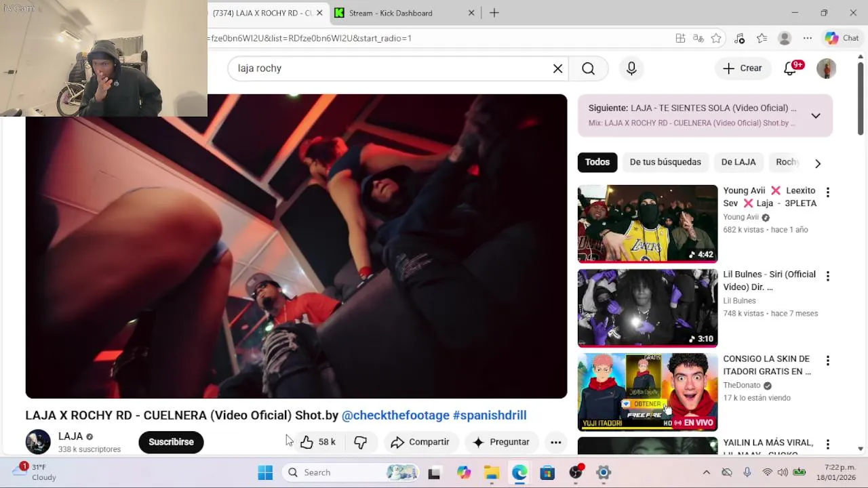The width and height of the screenshot is (868, 488).
Task: Open the weather widget showing 31°F Cloudy
Action: point(35,472)
